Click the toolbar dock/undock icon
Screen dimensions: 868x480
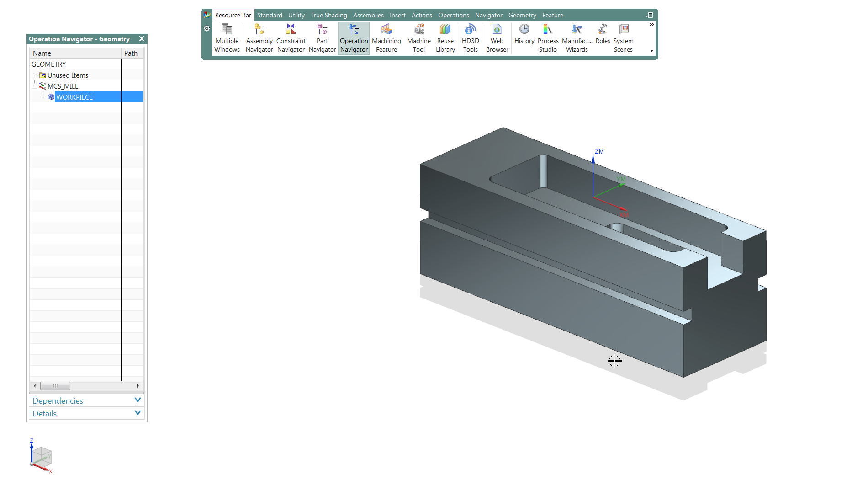[x=650, y=15]
